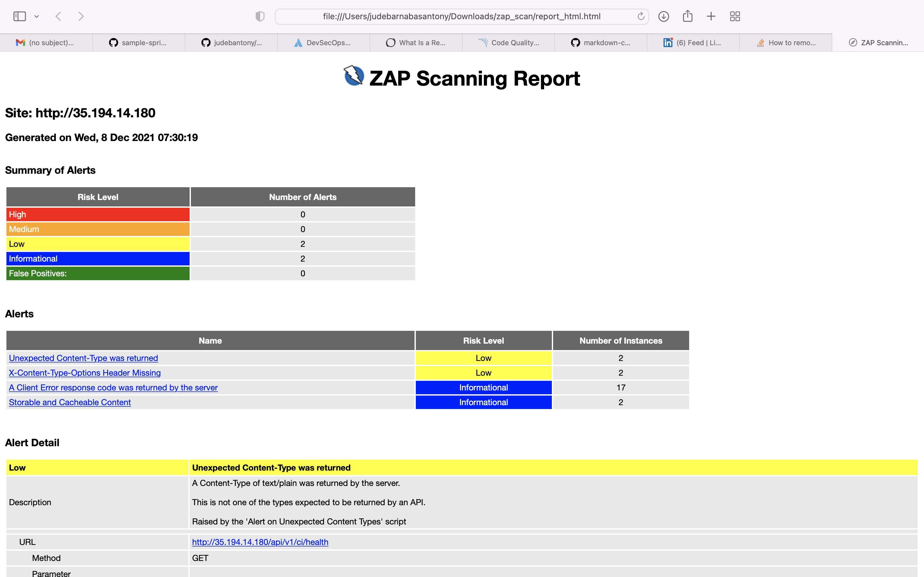The width and height of the screenshot is (924, 577).
Task: Reload the page with the refresh icon
Action: [x=641, y=16]
